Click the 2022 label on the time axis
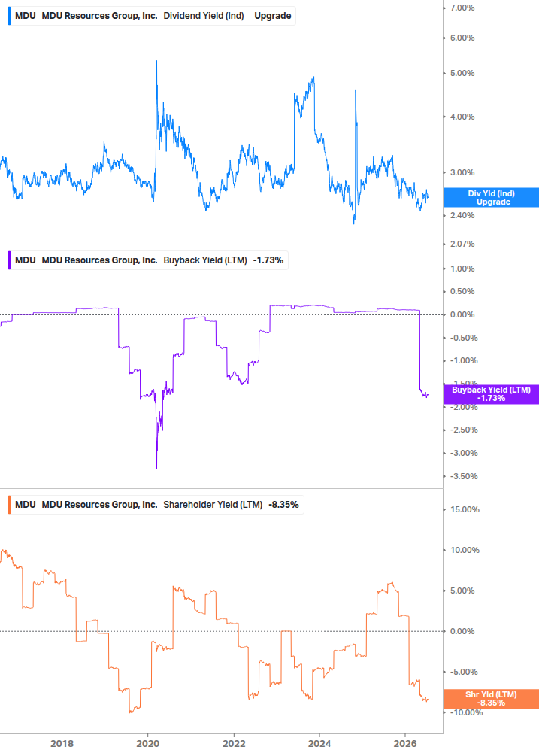Image resolution: width=539 pixels, height=756 pixels. coord(234,743)
